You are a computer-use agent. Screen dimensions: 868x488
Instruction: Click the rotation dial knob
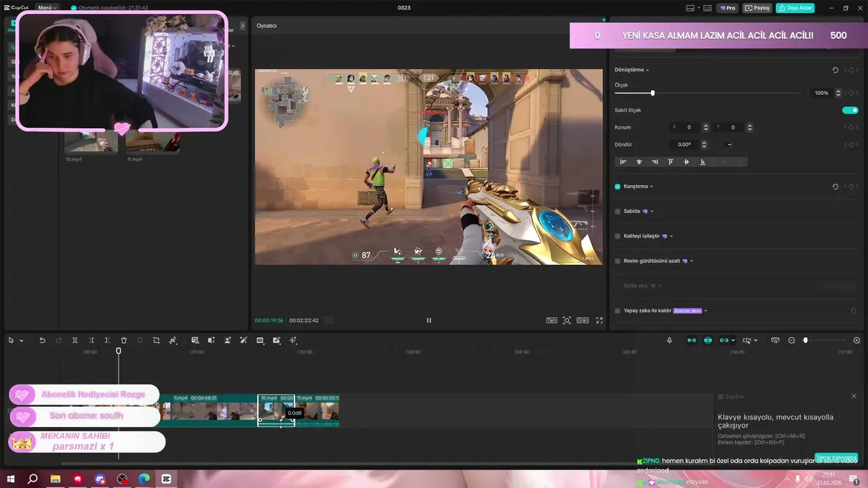(729, 144)
